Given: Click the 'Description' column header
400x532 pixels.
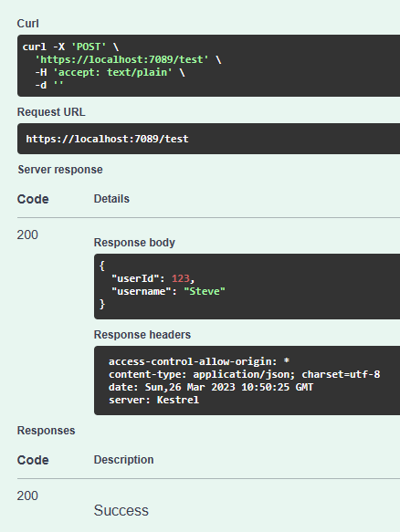Looking at the screenshot, I should [123, 460].
